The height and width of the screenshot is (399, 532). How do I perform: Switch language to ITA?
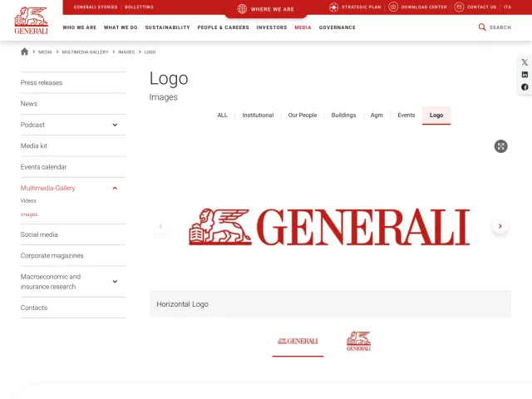coord(508,7)
